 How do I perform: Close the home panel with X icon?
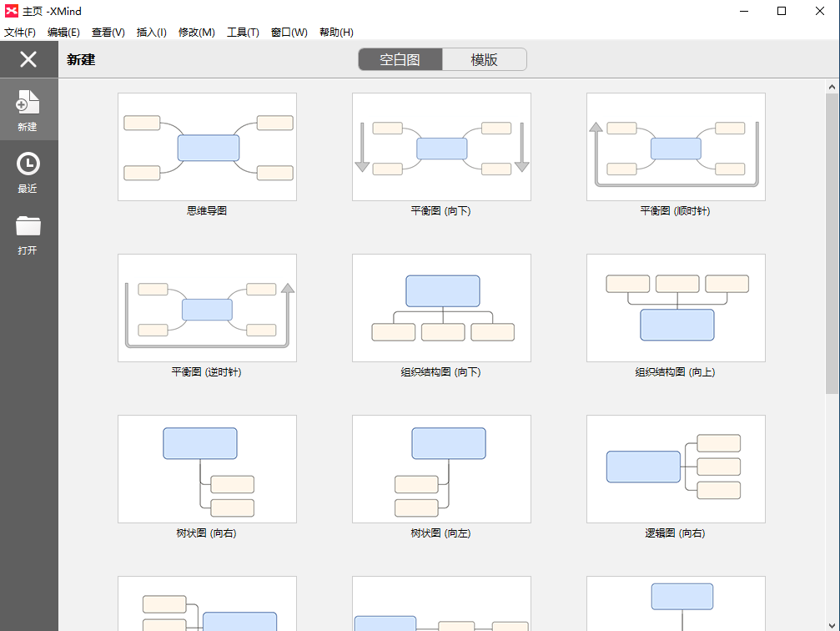28,59
